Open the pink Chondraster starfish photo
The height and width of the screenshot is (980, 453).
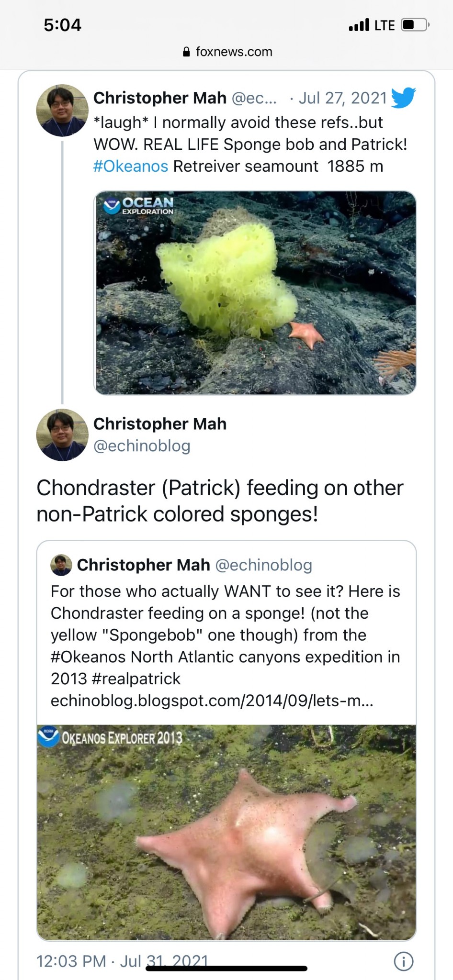tap(226, 833)
